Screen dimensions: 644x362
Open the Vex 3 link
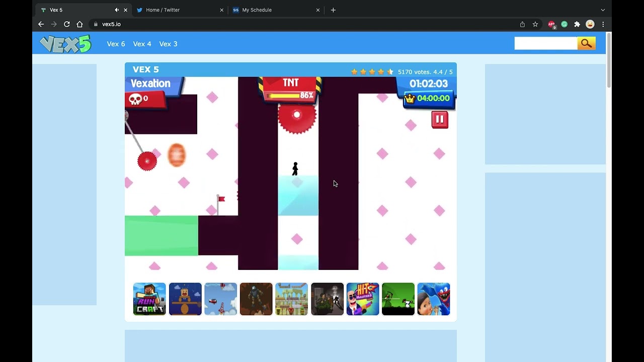[168, 44]
